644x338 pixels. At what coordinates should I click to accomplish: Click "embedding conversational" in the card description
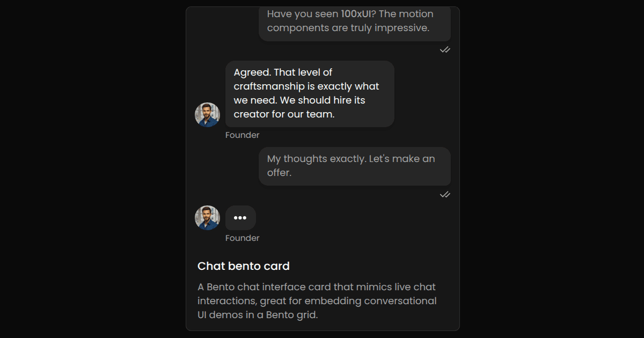375,301
